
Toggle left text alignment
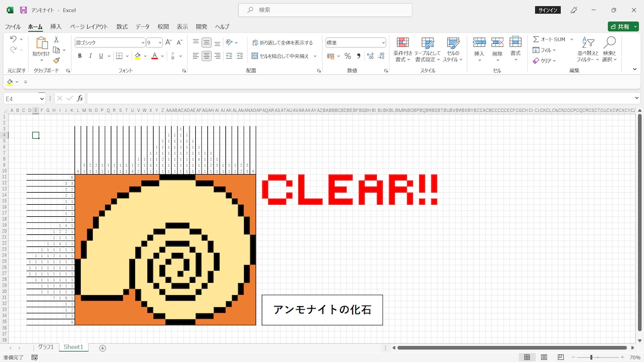point(196,56)
